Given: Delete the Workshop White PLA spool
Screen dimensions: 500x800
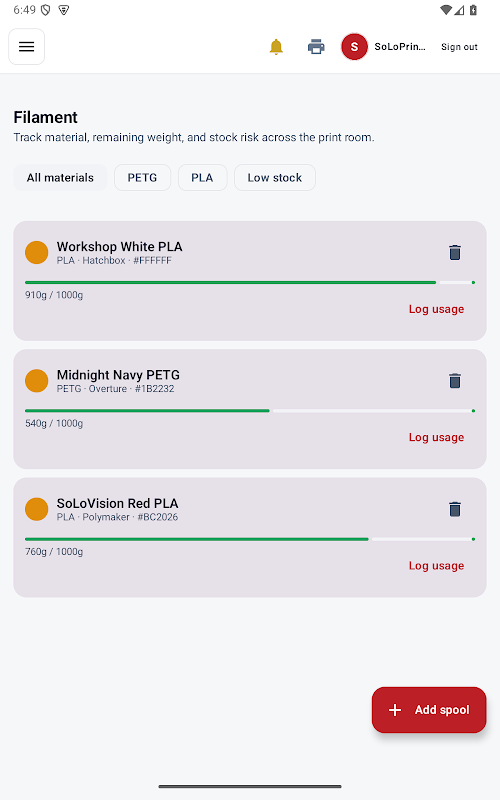Looking at the screenshot, I should [455, 253].
